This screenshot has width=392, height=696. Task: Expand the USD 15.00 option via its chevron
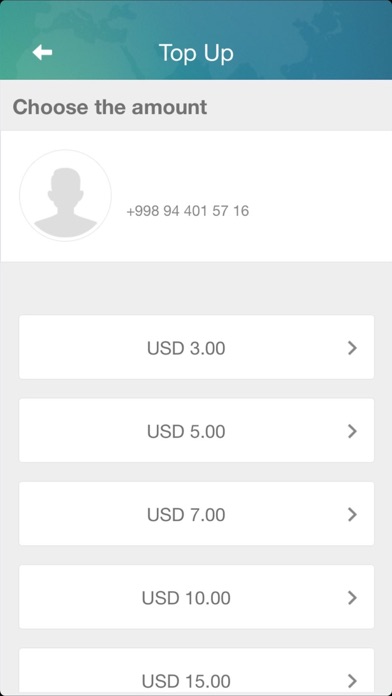(x=352, y=680)
